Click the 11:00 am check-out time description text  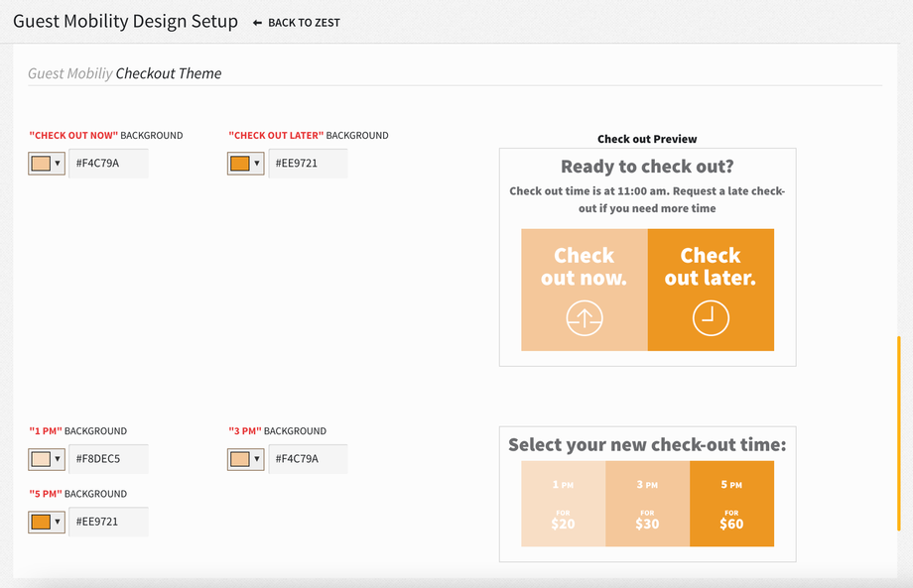tap(647, 199)
